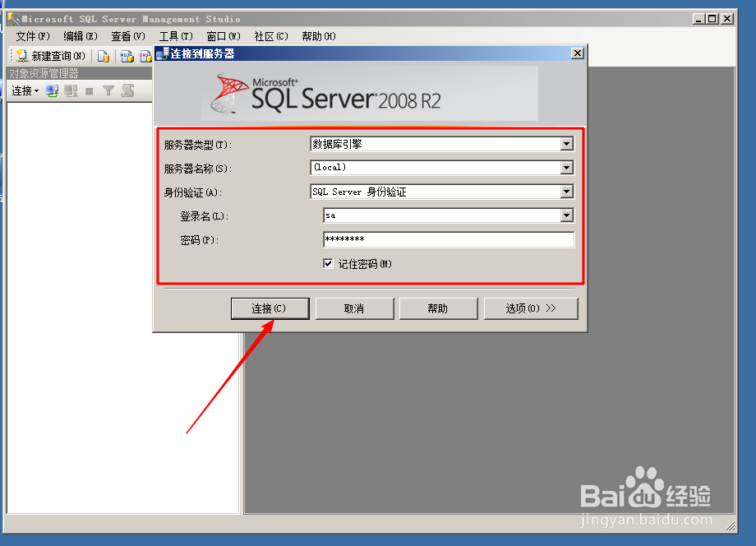The image size is (756, 546).
Task: Click the 连接(C) button
Action: pyautogui.click(x=270, y=308)
